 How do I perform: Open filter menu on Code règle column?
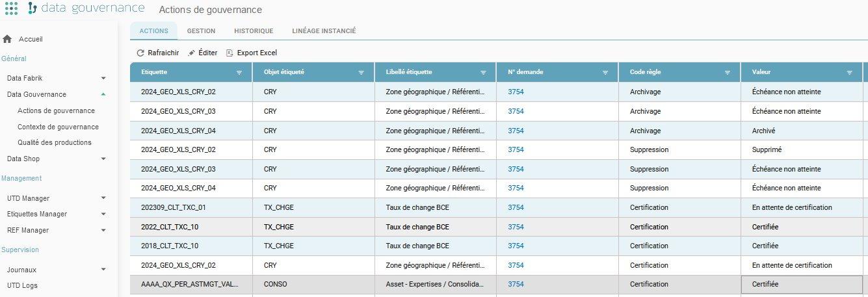click(x=728, y=72)
